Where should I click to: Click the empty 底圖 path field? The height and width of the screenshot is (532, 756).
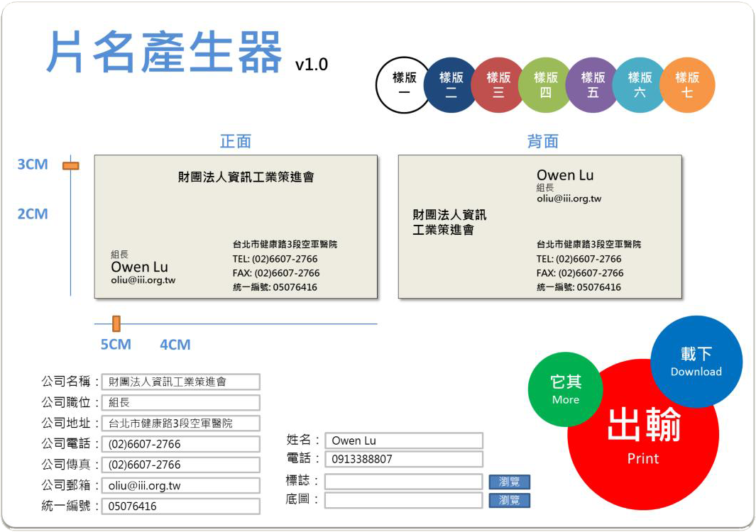(403, 500)
